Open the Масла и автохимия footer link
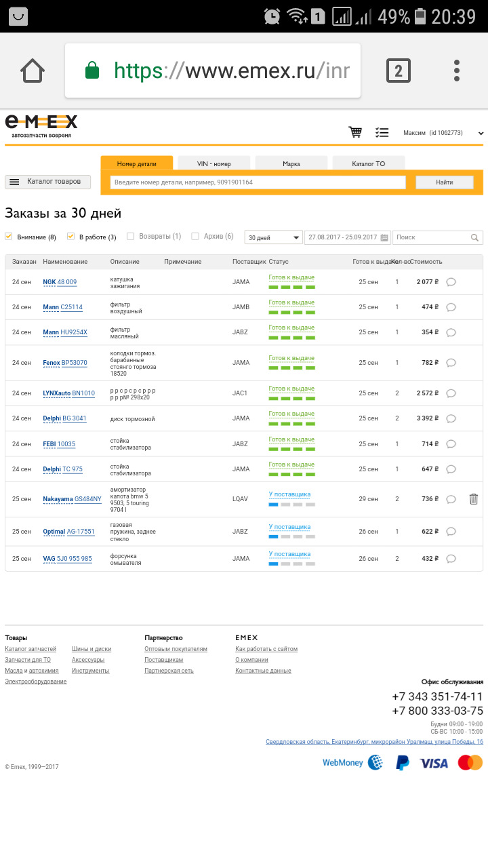The image size is (488, 868). pos(32,671)
